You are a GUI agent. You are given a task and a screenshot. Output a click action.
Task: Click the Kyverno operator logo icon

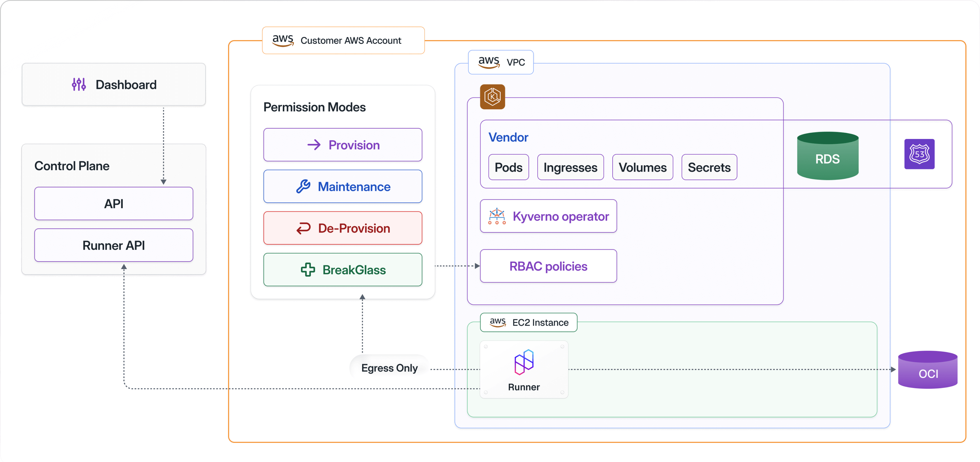pos(497,216)
